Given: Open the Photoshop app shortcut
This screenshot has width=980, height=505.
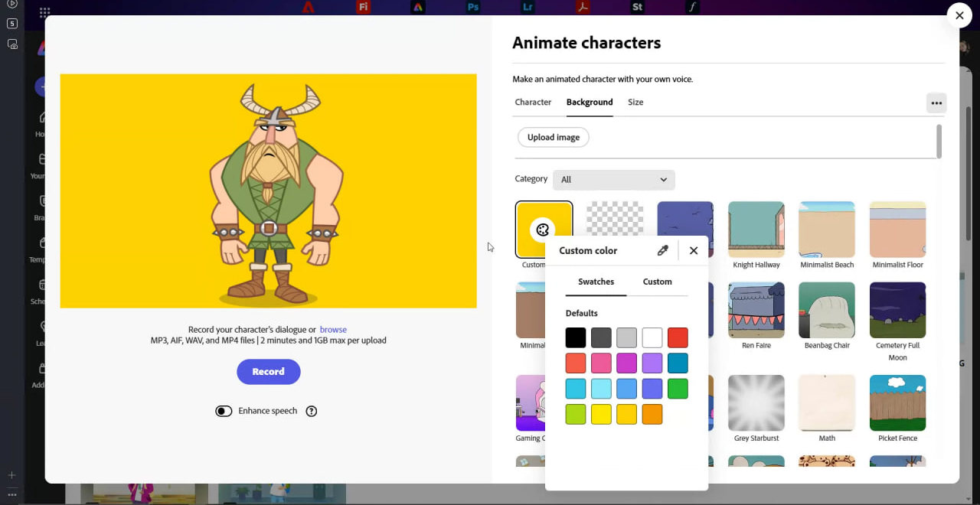Looking at the screenshot, I should pos(473,7).
